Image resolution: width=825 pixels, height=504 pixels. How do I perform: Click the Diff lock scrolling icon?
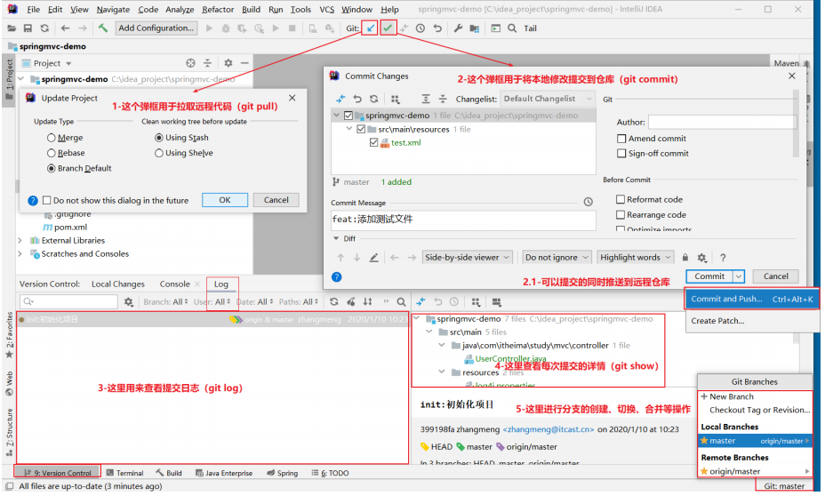[685, 257]
